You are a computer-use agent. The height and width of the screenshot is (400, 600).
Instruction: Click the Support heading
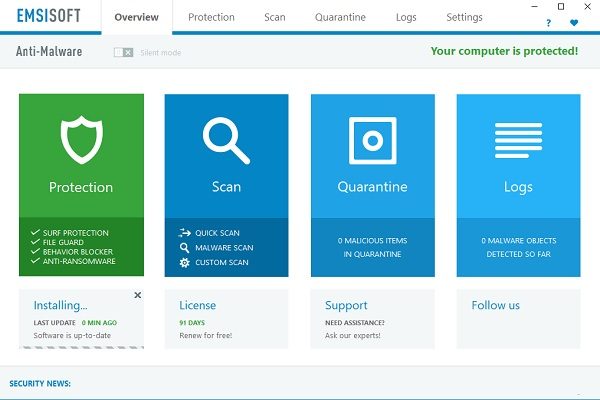point(346,305)
